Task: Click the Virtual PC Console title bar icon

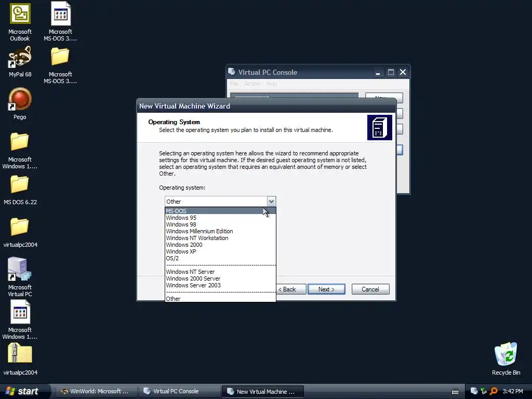Action: pyautogui.click(x=232, y=72)
